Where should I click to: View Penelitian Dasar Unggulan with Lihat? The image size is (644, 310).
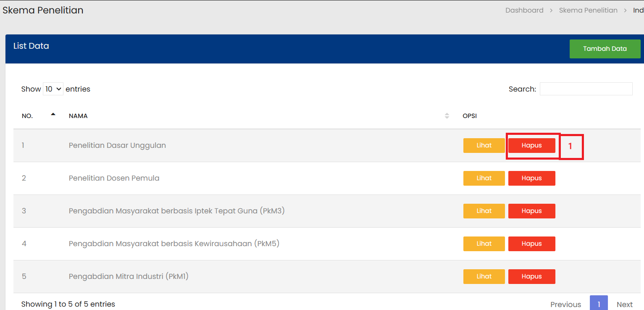484,145
